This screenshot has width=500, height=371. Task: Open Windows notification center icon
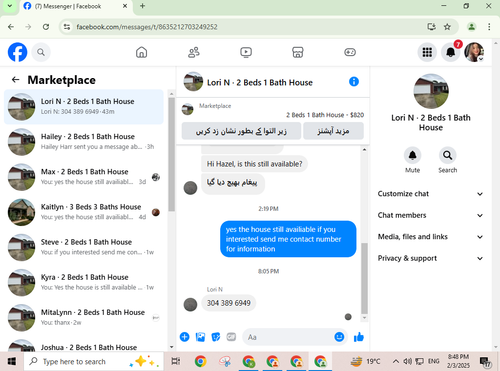coord(485,361)
